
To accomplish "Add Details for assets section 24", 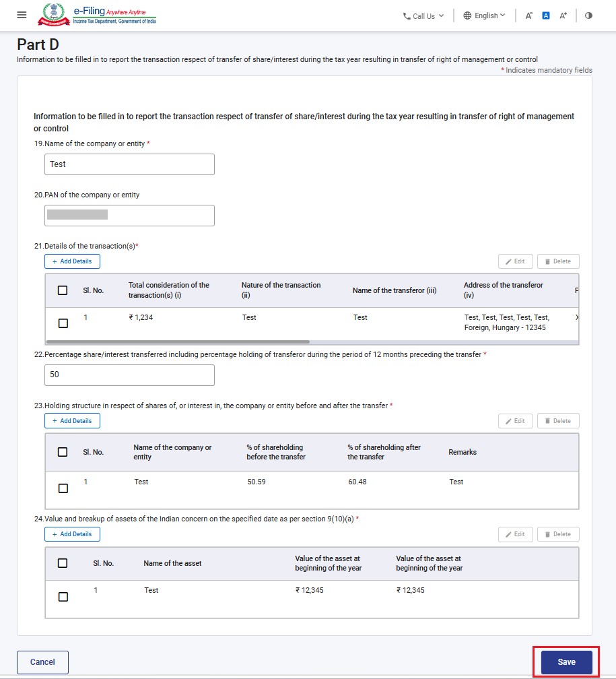I will click(72, 534).
